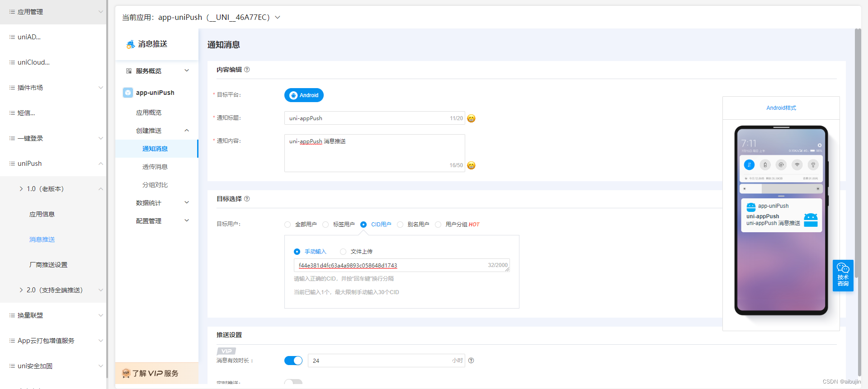Click the 技术咨询 WeChat chat icon
The width and height of the screenshot is (868, 389).
pos(843,268)
